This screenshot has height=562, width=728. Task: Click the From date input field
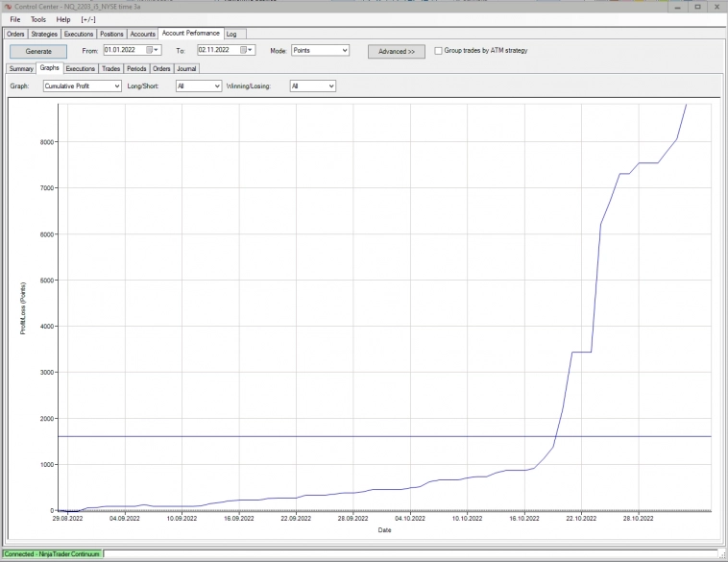(124, 50)
